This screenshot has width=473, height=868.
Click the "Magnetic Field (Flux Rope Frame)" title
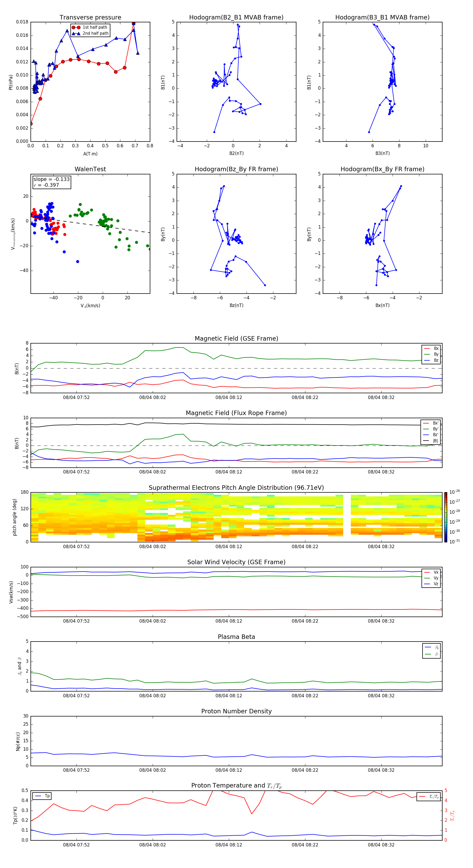pos(236,413)
